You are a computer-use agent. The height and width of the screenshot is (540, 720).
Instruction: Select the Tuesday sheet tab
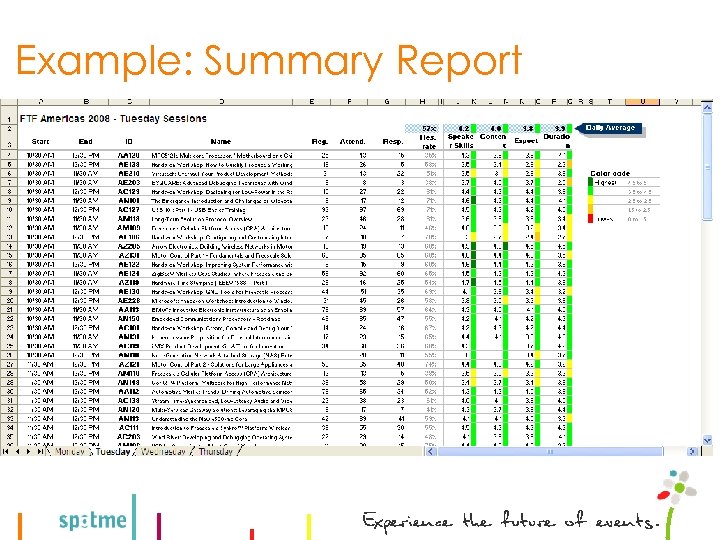[112, 451]
